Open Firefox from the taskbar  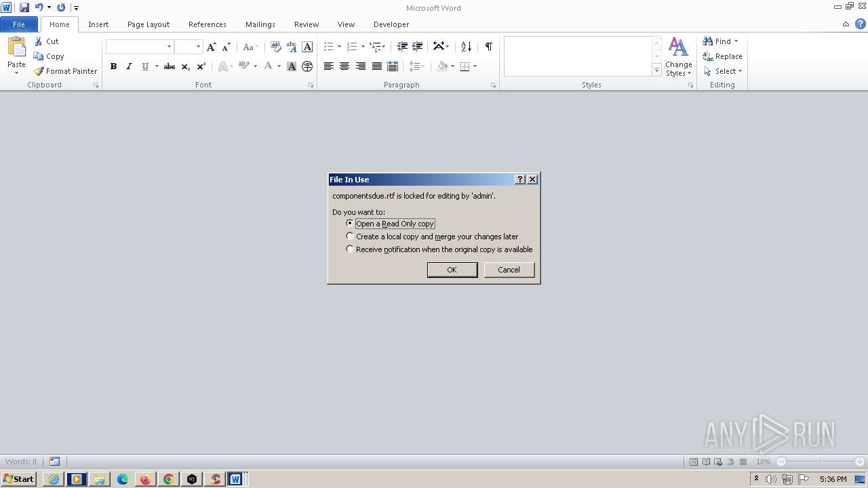(x=145, y=479)
